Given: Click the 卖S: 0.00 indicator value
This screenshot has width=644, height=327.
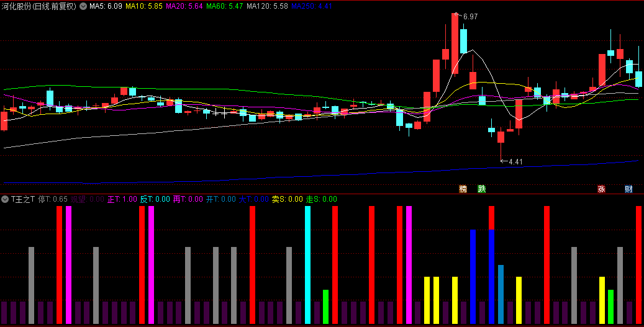Looking at the screenshot, I should [x=287, y=199].
